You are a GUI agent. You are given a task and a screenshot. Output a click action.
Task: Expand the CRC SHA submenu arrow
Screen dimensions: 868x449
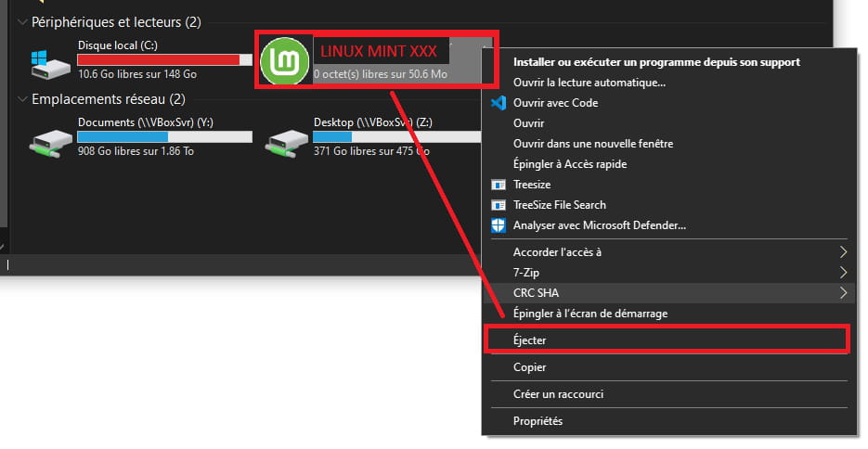[843, 293]
